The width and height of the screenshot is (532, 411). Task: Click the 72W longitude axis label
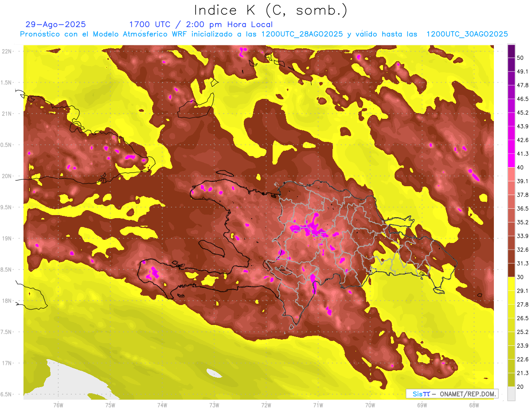(266, 405)
